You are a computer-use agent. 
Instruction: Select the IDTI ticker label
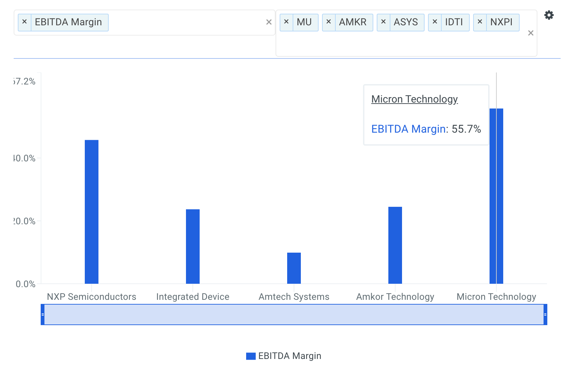click(454, 22)
